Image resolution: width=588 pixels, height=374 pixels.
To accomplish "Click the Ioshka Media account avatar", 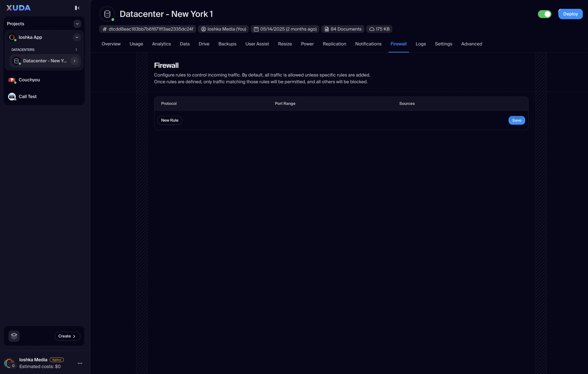I will coord(10,363).
